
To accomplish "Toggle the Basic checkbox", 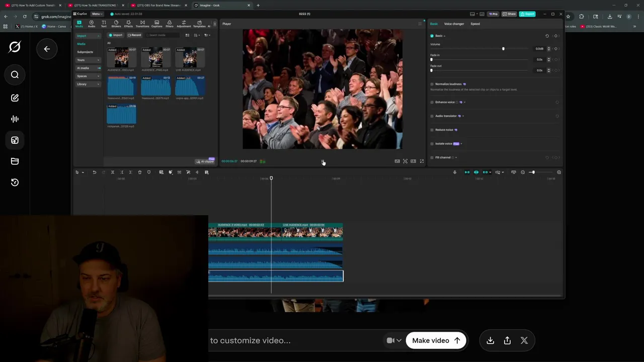I will (x=432, y=36).
